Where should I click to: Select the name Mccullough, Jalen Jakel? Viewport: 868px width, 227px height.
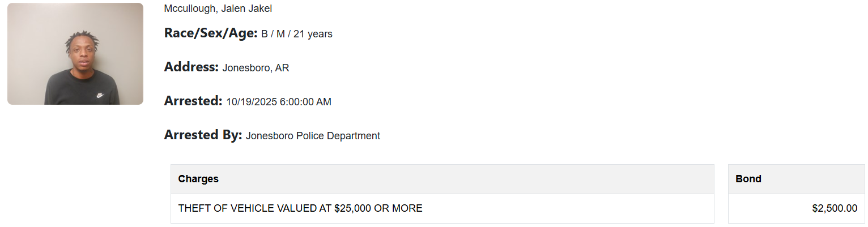tap(218, 8)
